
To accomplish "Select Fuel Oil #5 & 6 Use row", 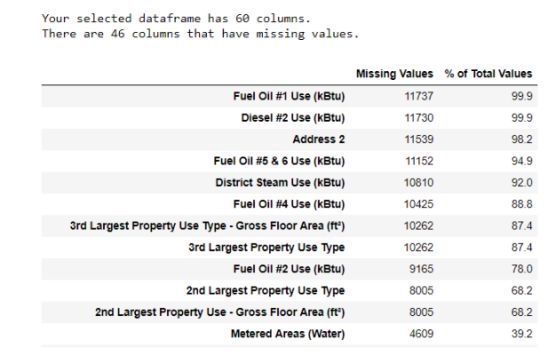I will 289,161.
